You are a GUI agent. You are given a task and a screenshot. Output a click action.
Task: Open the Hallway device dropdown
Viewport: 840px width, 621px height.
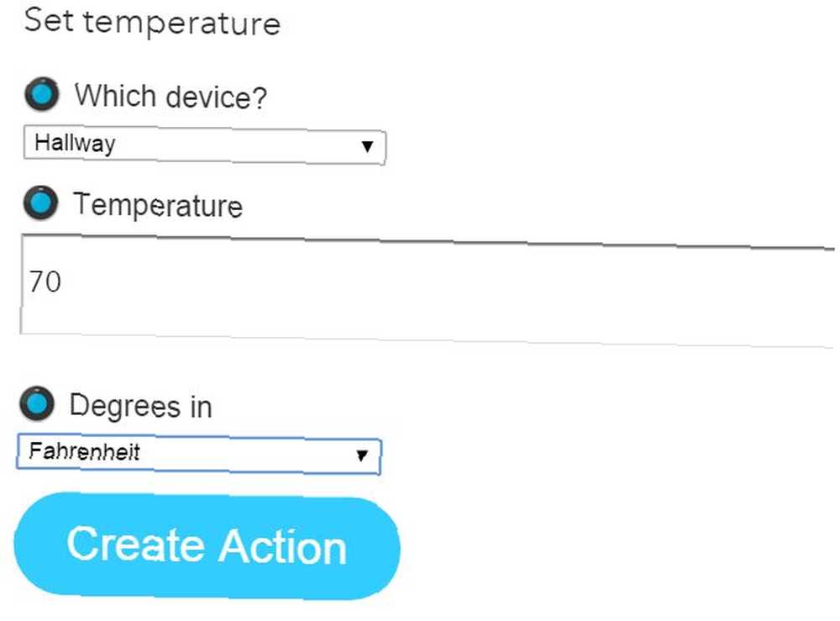tap(205, 145)
